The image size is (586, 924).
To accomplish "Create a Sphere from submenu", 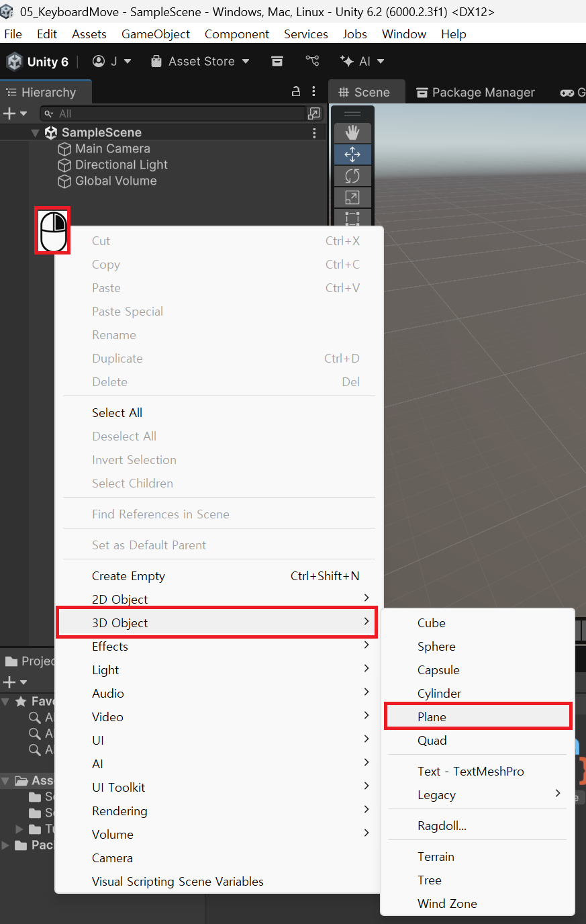I will 478,646.
